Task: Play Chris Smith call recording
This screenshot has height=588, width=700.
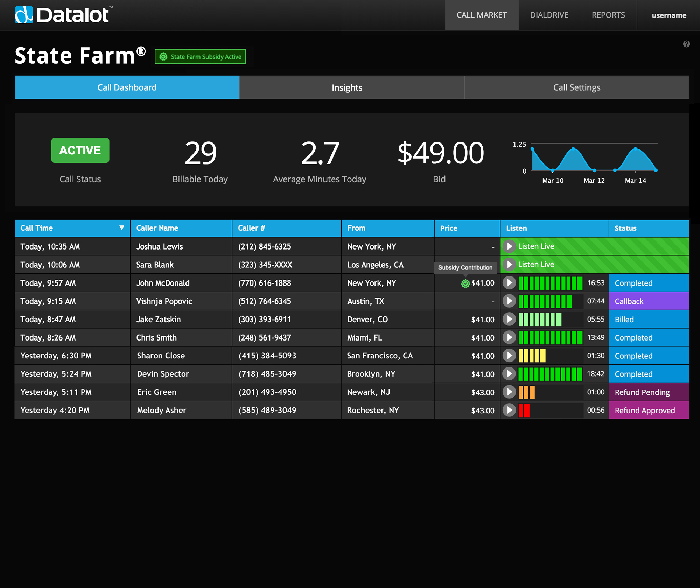Action: 509,337
